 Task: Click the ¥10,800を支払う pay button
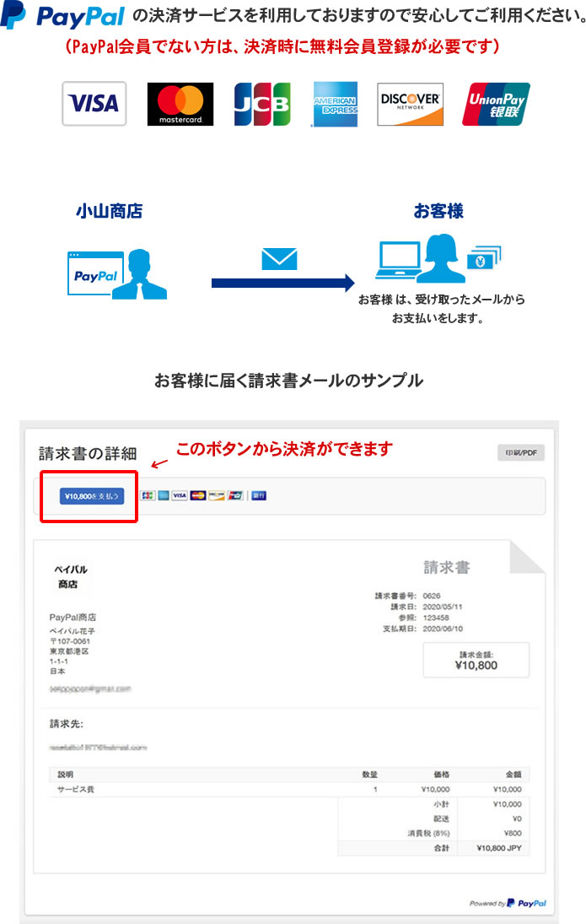(92, 496)
